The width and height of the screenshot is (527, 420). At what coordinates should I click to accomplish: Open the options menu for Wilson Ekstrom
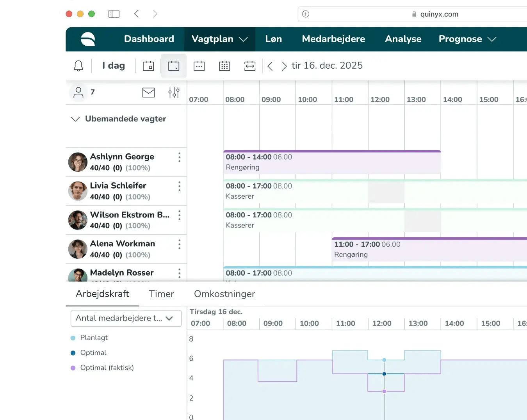pyautogui.click(x=180, y=215)
